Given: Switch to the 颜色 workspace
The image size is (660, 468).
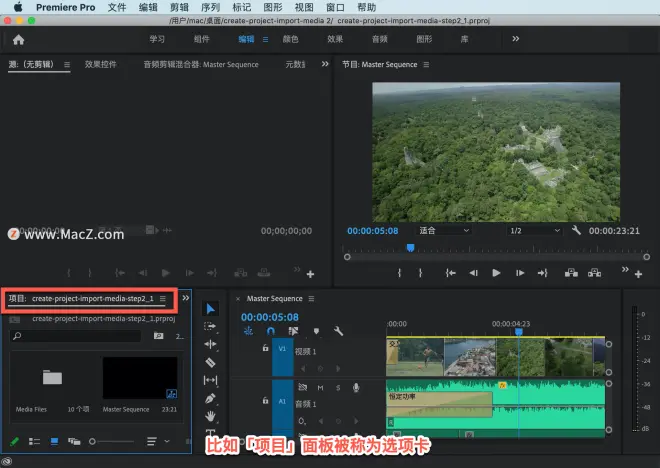Looking at the screenshot, I should point(290,39).
